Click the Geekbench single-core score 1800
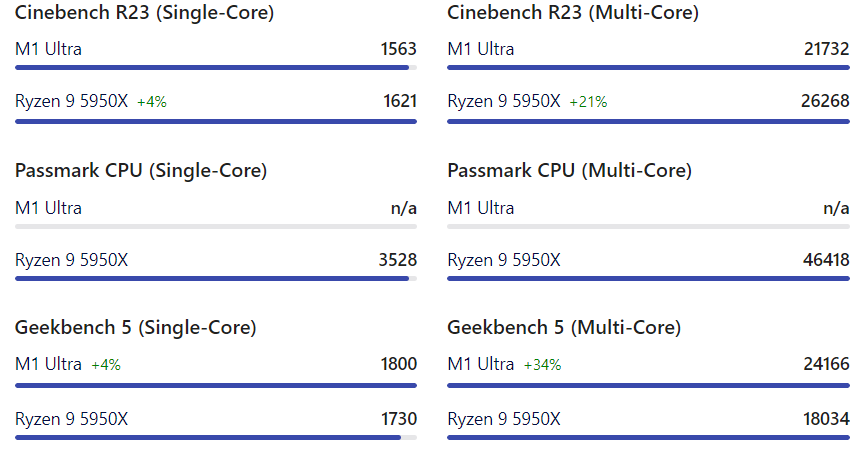 click(x=398, y=364)
